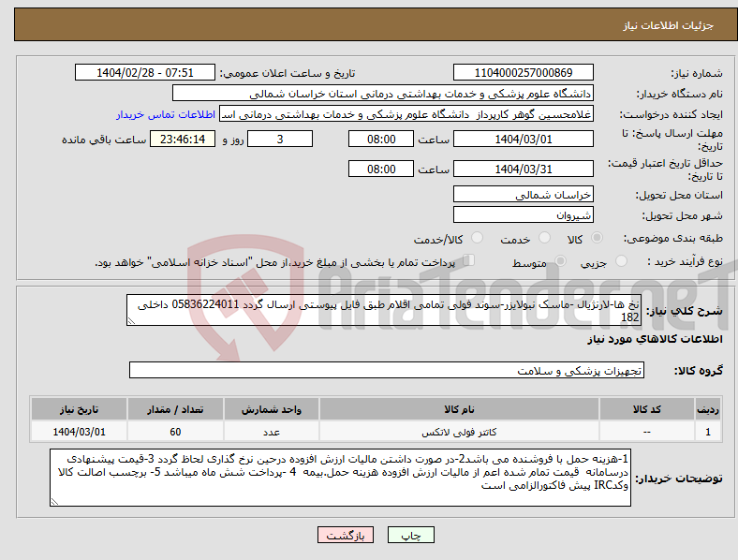Select the کالا/خدمت radio button

coord(478,238)
